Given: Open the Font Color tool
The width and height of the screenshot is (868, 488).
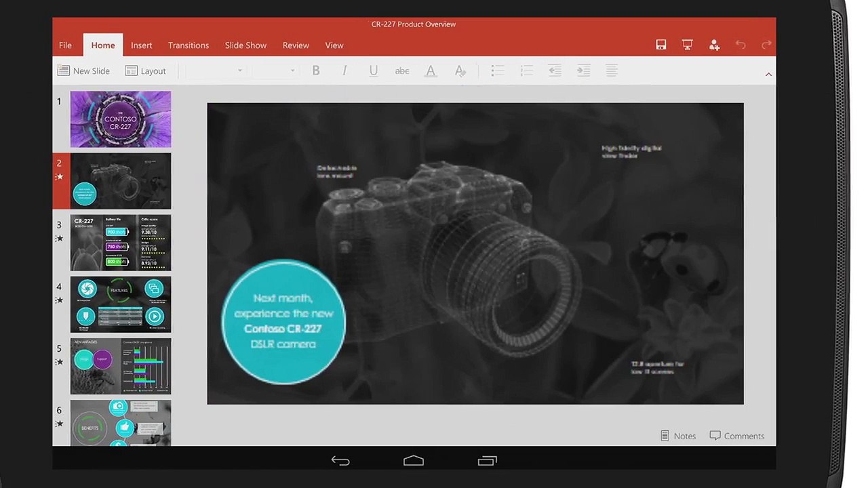Looking at the screenshot, I should pos(431,70).
